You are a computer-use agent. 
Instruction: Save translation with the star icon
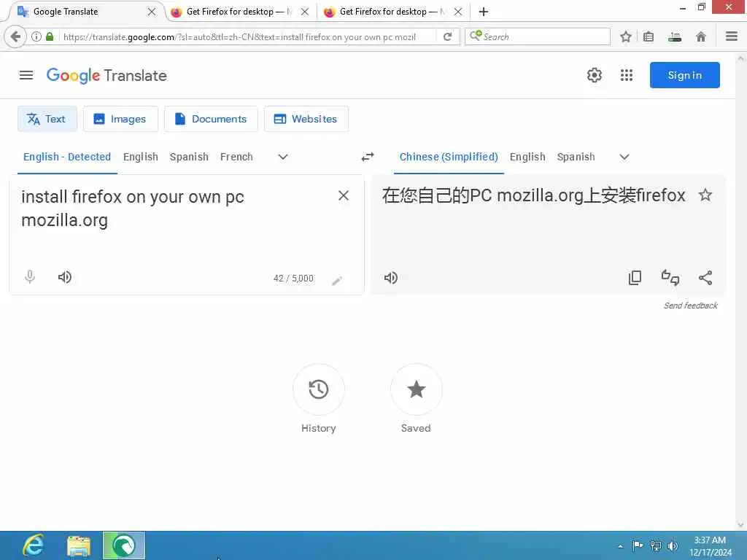tap(705, 195)
